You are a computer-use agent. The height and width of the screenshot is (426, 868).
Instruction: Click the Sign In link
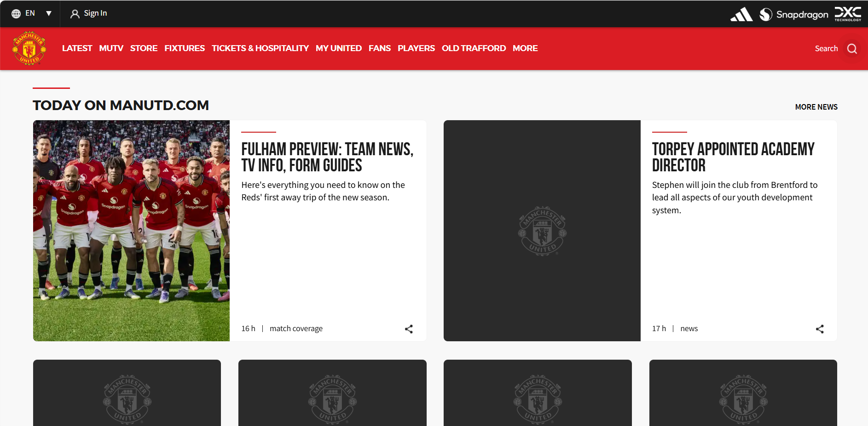[x=95, y=13]
